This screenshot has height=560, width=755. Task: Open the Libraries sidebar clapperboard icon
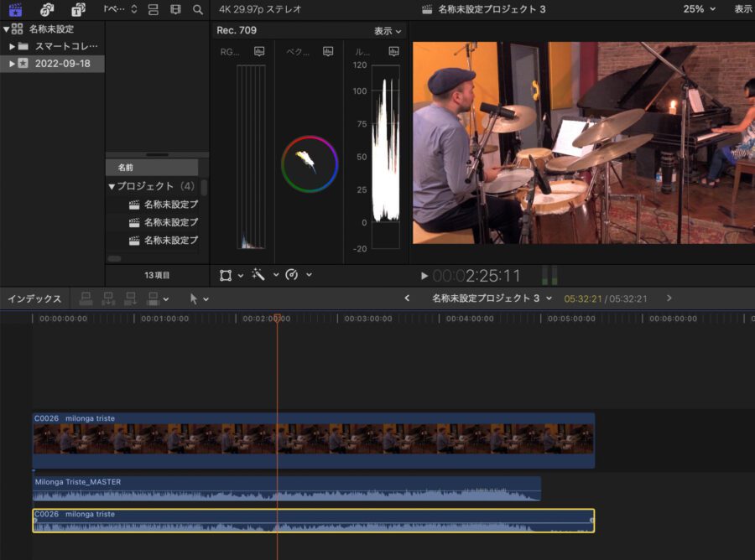pyautogui.click(x=15, y=9)
